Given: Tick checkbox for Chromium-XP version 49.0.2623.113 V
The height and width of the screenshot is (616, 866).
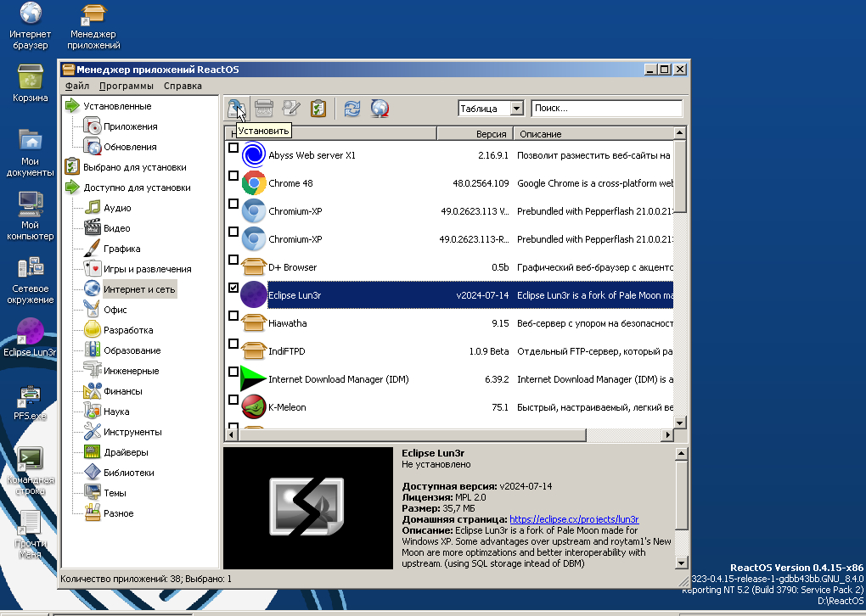Looking at the screenshot, I should (x=233, y=204).
